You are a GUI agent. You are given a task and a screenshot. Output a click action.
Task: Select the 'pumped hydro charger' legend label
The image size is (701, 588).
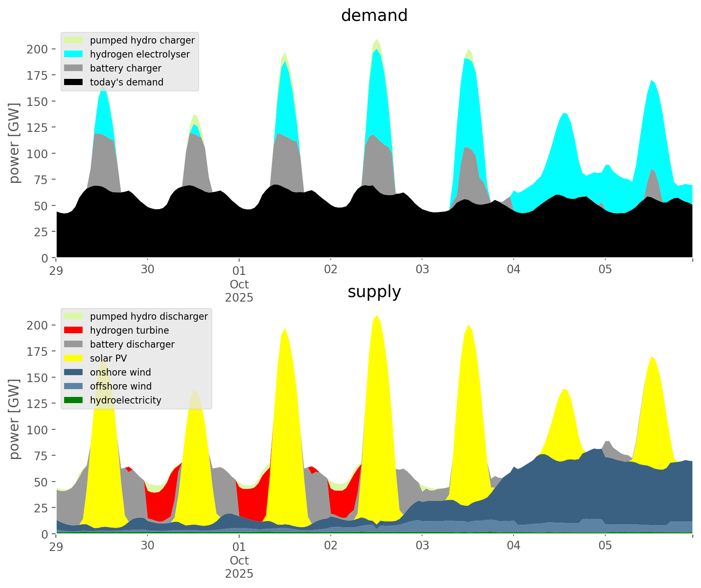click(142, 40)
